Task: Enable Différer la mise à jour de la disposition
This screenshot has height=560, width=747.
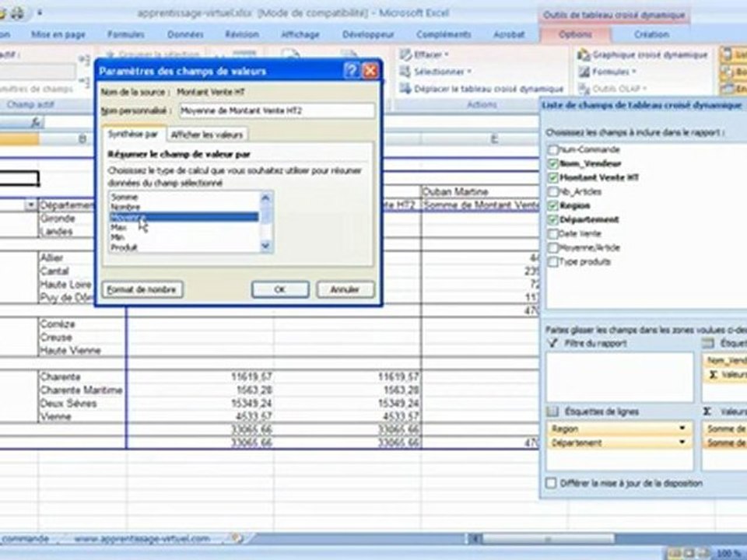Action: [x=551, y=483]
